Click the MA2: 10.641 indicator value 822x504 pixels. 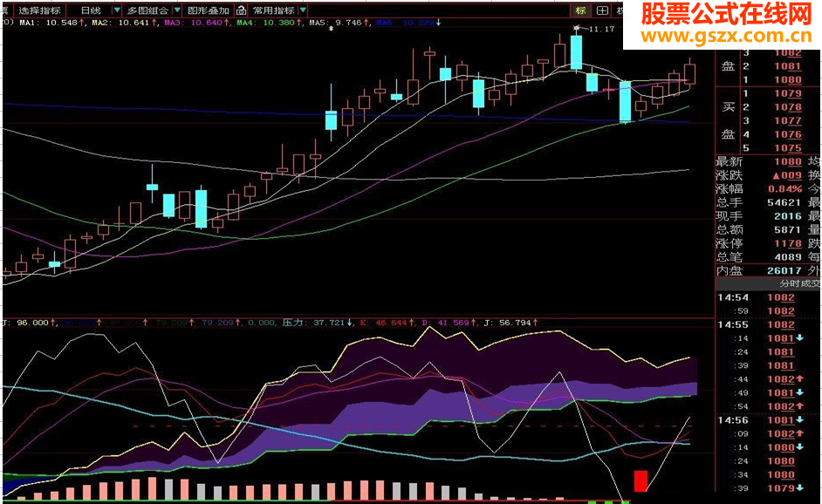pyautogui.click(x=124, y=23)
